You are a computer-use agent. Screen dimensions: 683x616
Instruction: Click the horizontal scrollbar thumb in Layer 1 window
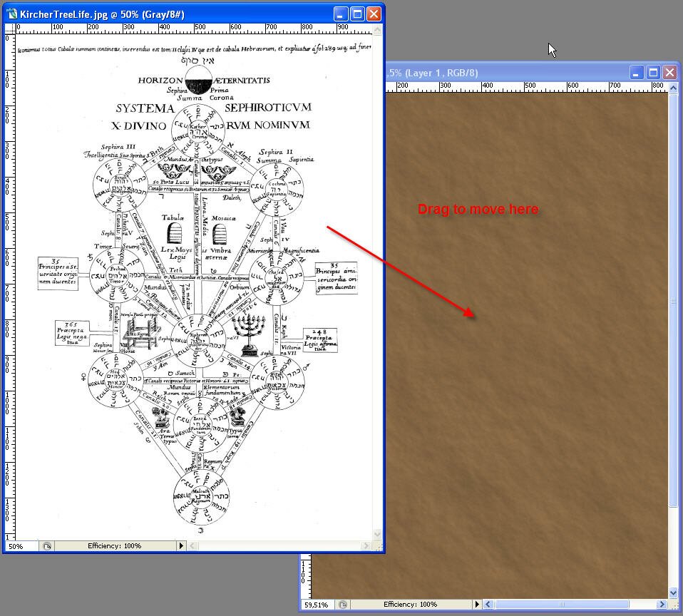(x=562, y=605)
